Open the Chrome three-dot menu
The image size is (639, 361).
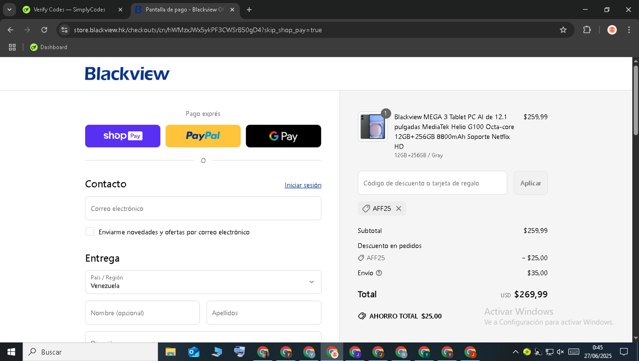pos(629,30)
